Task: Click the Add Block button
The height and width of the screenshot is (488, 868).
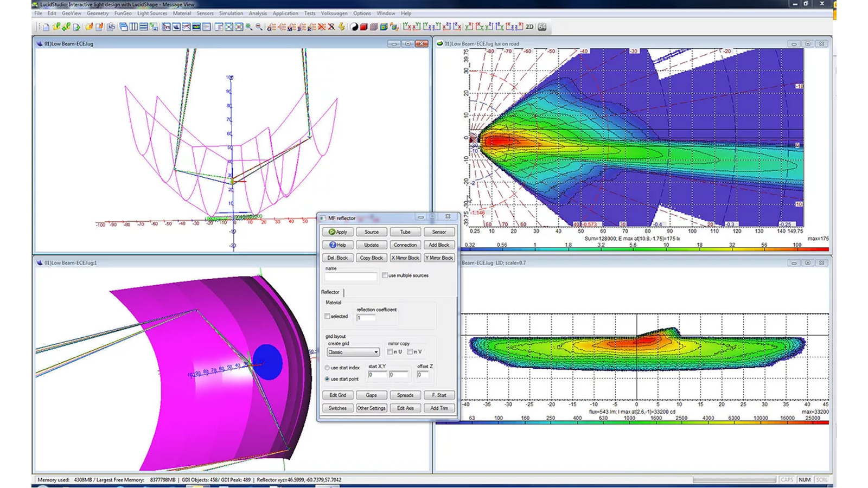Action: (439, 245)
